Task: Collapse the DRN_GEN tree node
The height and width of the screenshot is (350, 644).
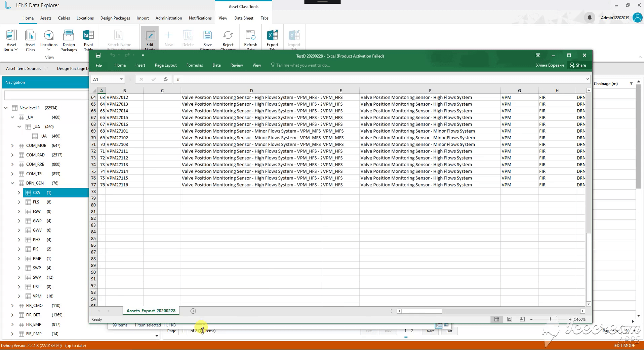Action: pyautogui.click(x=12, y=183)
